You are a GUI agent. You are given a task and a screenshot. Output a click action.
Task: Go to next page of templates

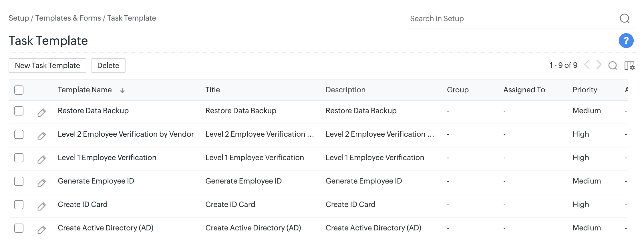click(x=599, y=65)
